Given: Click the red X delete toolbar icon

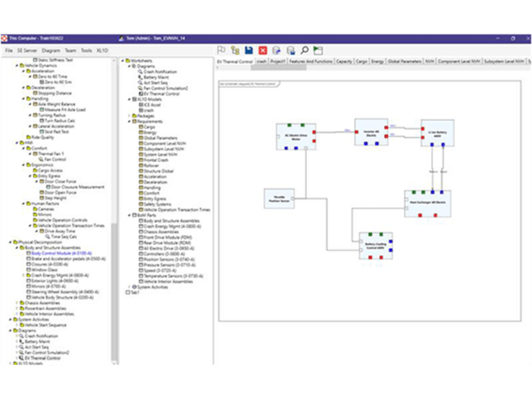Looking at the screenshot, I should coord(263,50).
